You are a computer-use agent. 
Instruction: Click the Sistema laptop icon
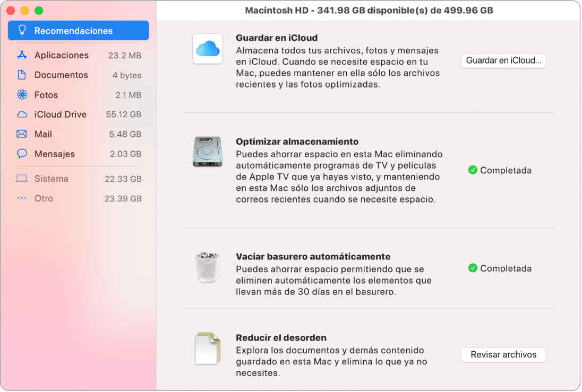(x=21, y=179)
